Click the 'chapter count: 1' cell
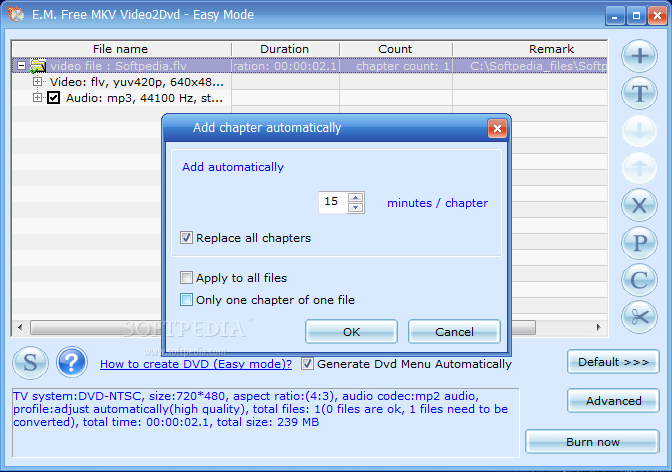This screenshot has height=472, width=672. (396, 66)
